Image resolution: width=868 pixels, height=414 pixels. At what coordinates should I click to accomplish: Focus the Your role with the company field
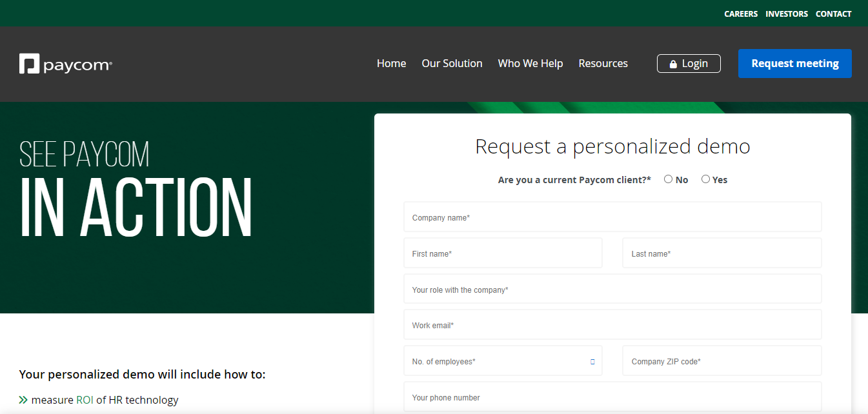pos(612,290)
